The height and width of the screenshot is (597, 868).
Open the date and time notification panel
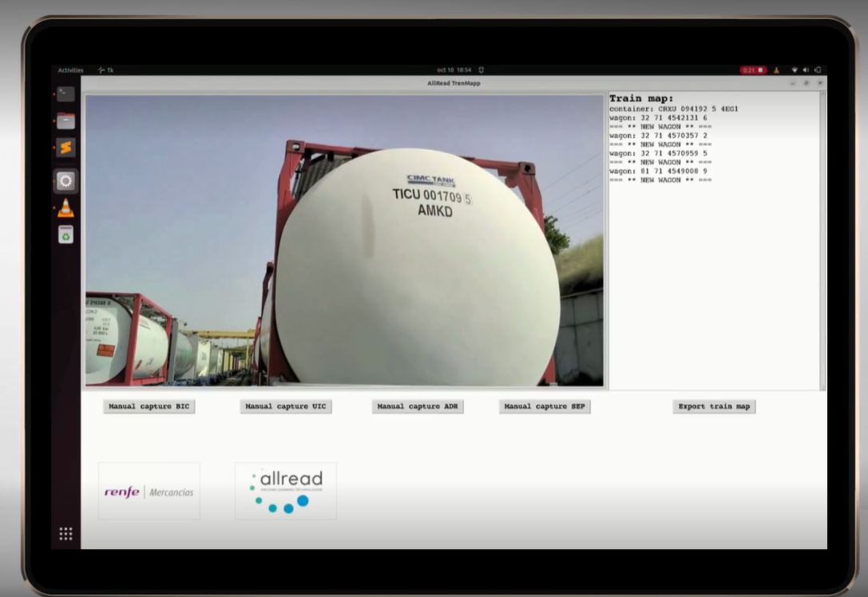(x=454, y=70)
